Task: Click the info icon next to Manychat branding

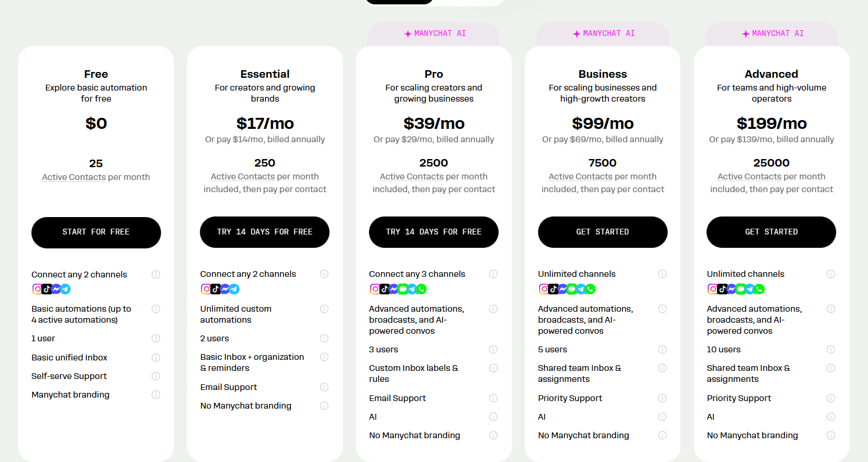Action: 156,395
